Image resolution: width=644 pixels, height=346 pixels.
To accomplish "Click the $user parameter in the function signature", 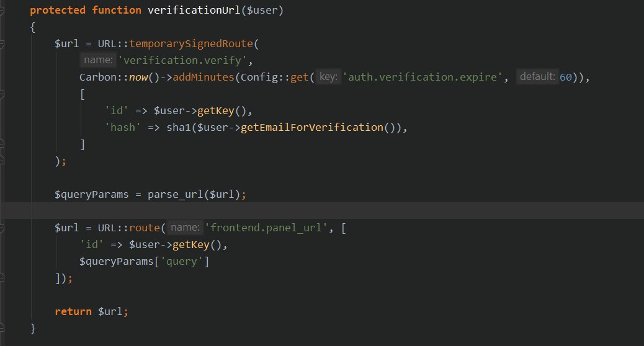I will [262, 11].
